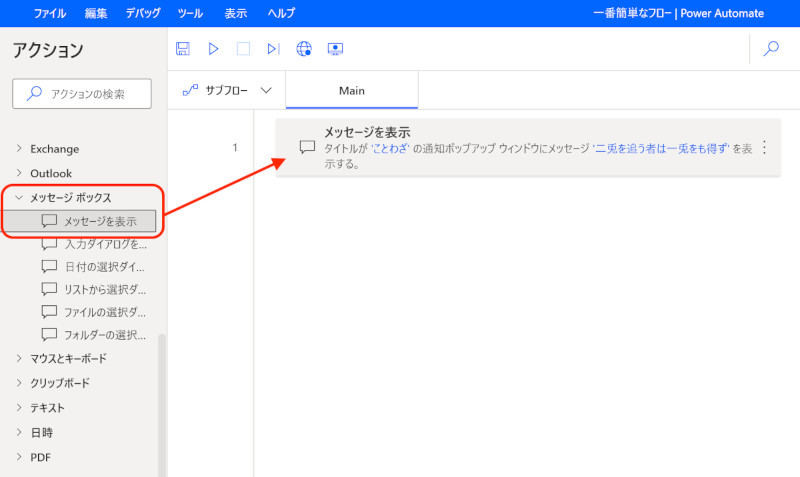Click the マウスとキーボード label
800x477 pixels.
pyautogui.click(x=68, y=359)
